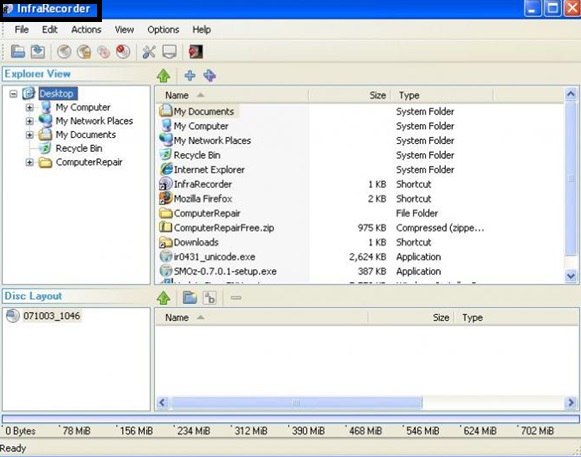
Task: Click the Copy disc toolbar icon
Action: click(104, 52)
